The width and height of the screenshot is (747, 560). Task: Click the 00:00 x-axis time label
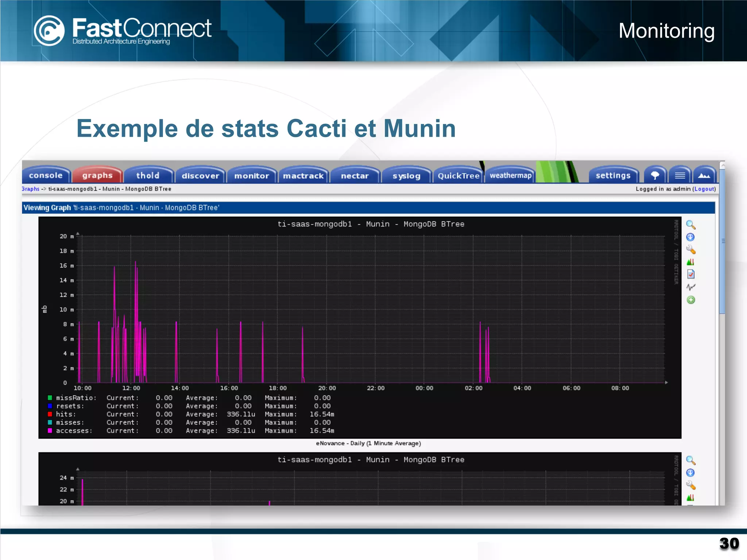tap(424, 388)
